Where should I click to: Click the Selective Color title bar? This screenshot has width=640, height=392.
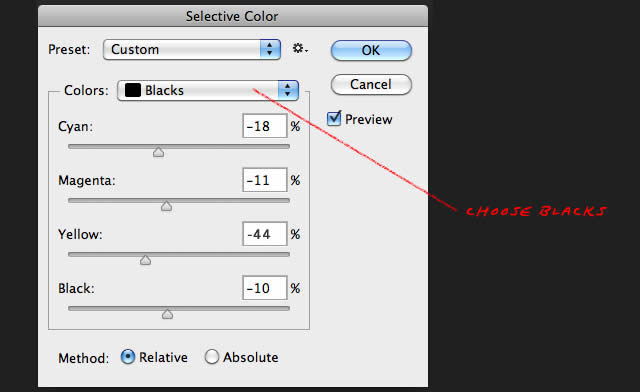click(233, 16)
